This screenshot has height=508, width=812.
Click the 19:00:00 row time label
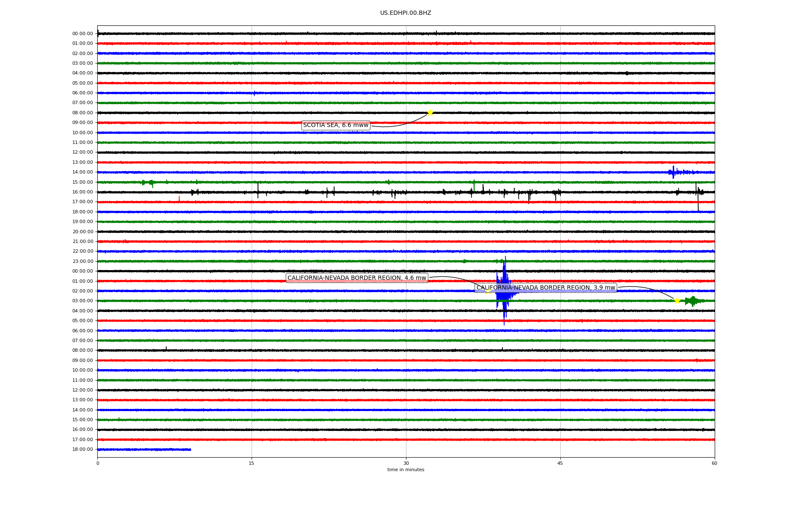pyautogui.click(x=82, y=222)
